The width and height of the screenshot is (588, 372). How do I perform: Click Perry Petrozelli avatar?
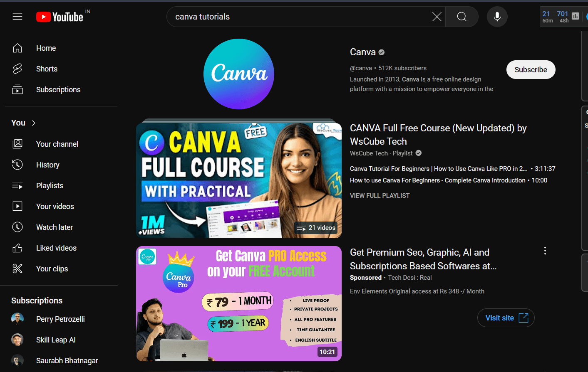click(17, 319)
